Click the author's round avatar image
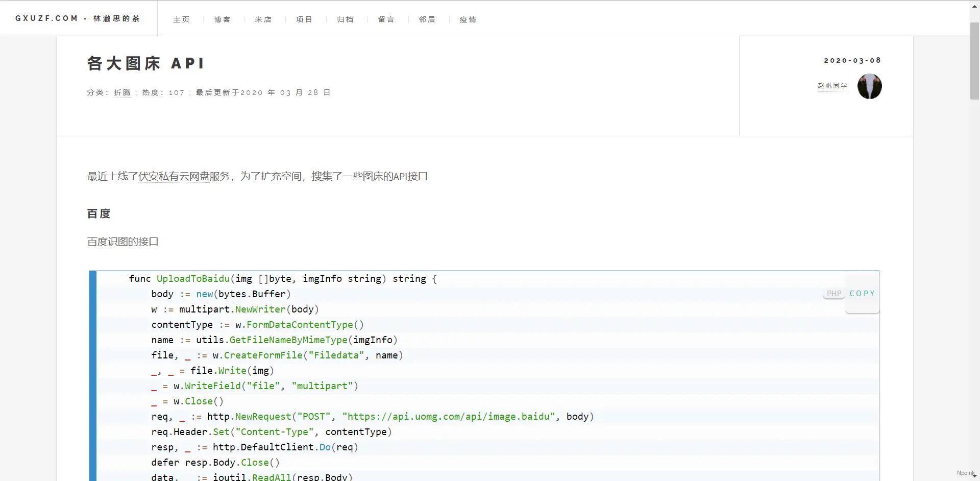Image resolution: width=980 pixels, height=481 pixels. (869, 86)
